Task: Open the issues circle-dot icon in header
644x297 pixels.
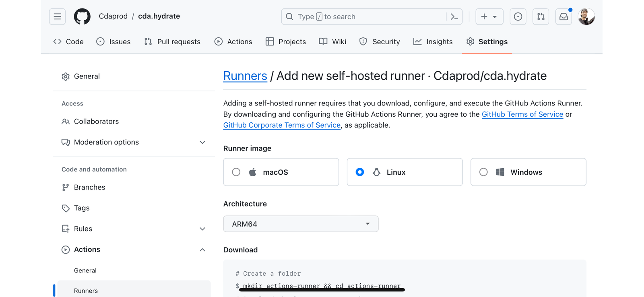Action: point(518,16)
